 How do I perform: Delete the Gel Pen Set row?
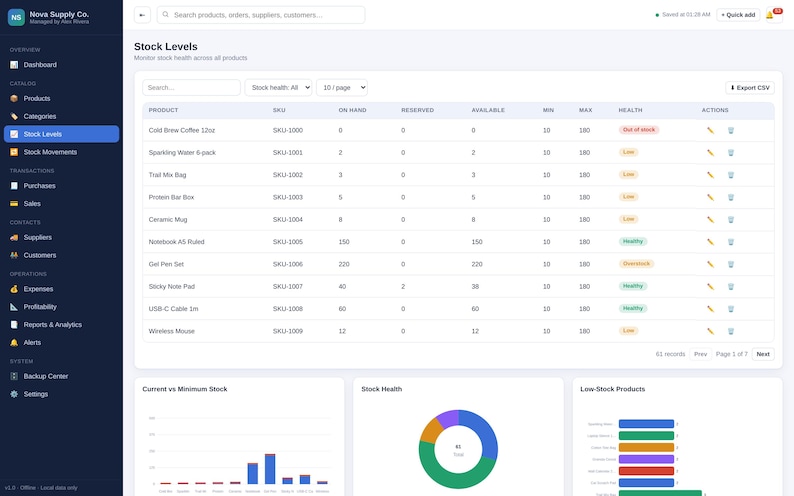tap(731, 264)
